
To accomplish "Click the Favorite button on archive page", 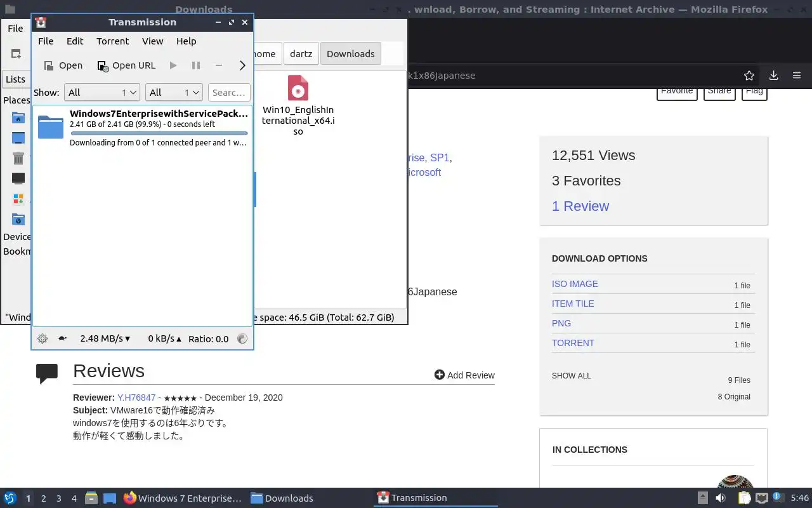I will click(x=677, y=93).
